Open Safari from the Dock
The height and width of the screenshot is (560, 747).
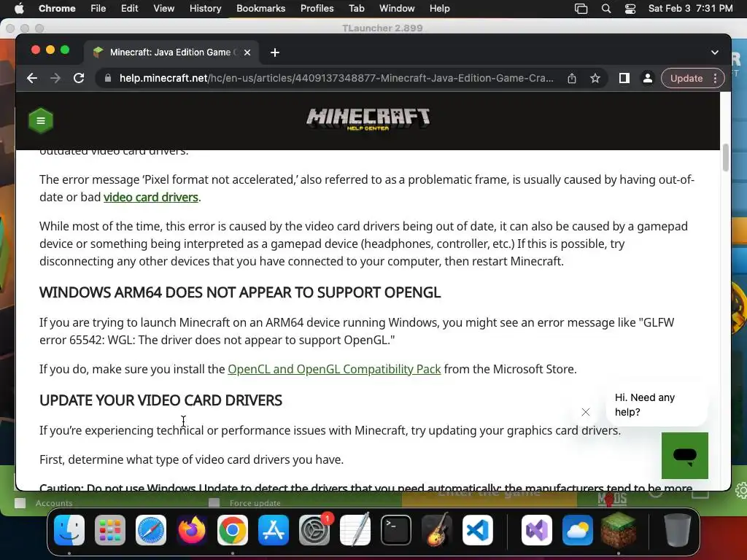coord(151,529)
